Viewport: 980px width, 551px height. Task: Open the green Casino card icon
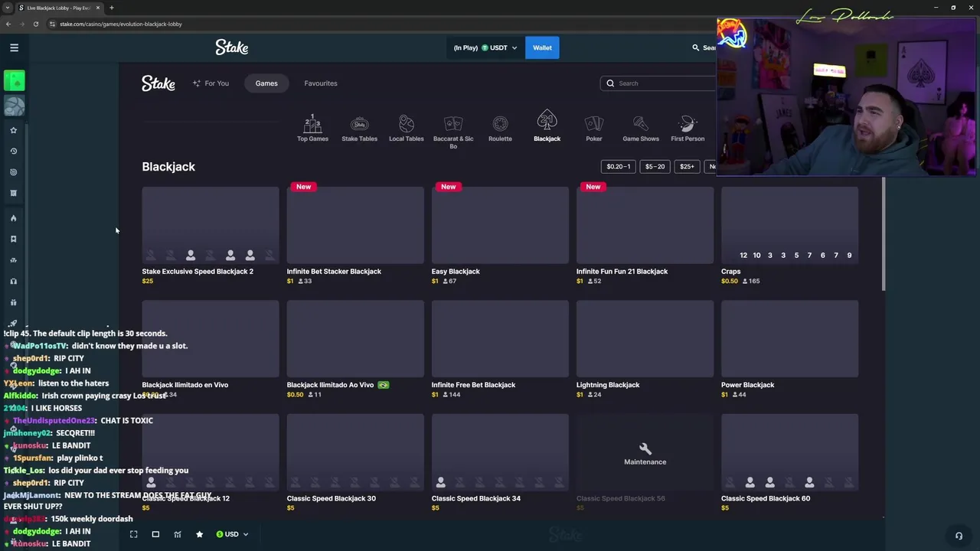(x=14, y=80)
